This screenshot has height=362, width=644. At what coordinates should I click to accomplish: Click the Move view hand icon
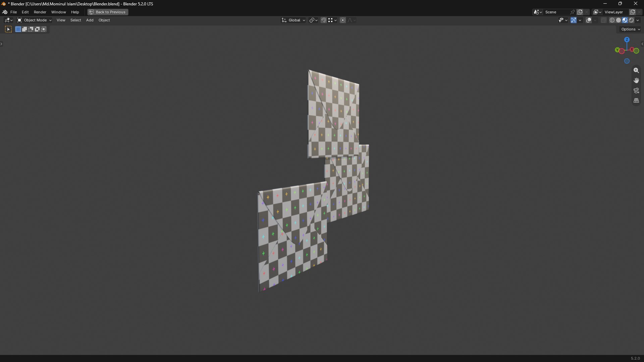(x=636, y=80)
